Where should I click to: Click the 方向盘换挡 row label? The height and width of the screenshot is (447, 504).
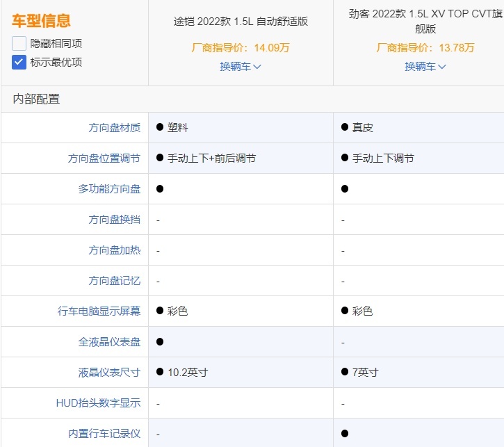pyautogui.click(x=115, y=220)
